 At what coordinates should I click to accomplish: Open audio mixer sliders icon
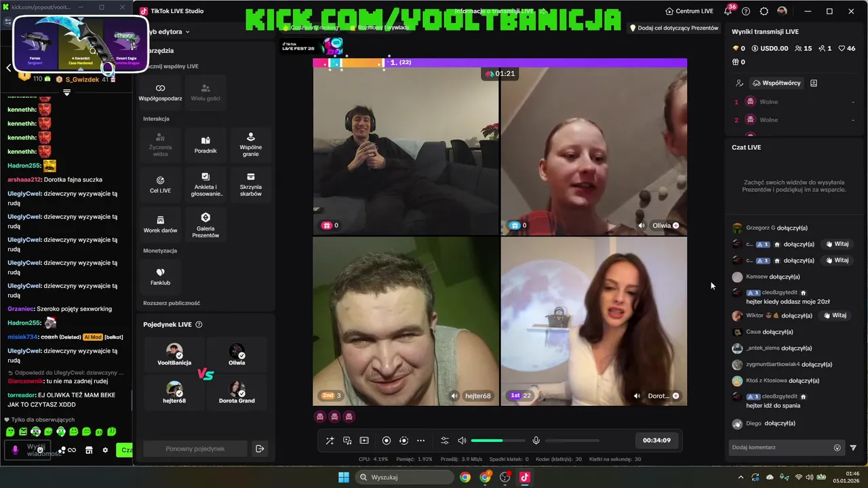pyautogui.click(x=445, y=441)
